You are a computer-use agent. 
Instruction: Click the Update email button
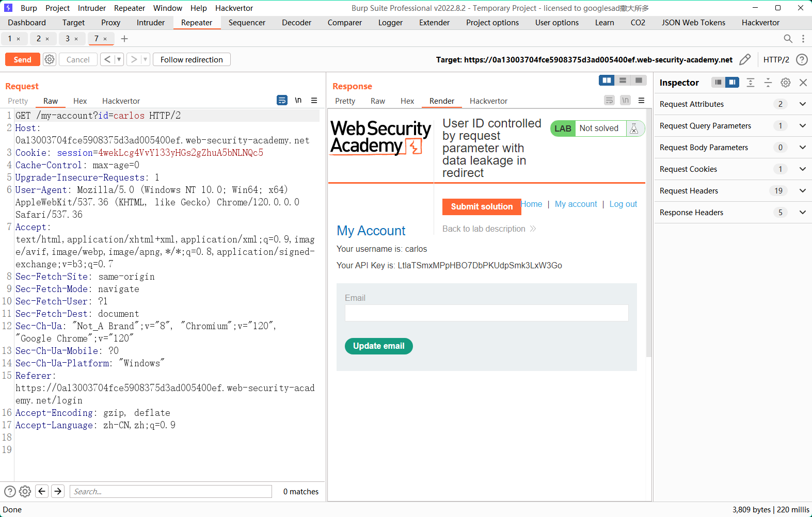pyautogui.click(x=379, y=346)
